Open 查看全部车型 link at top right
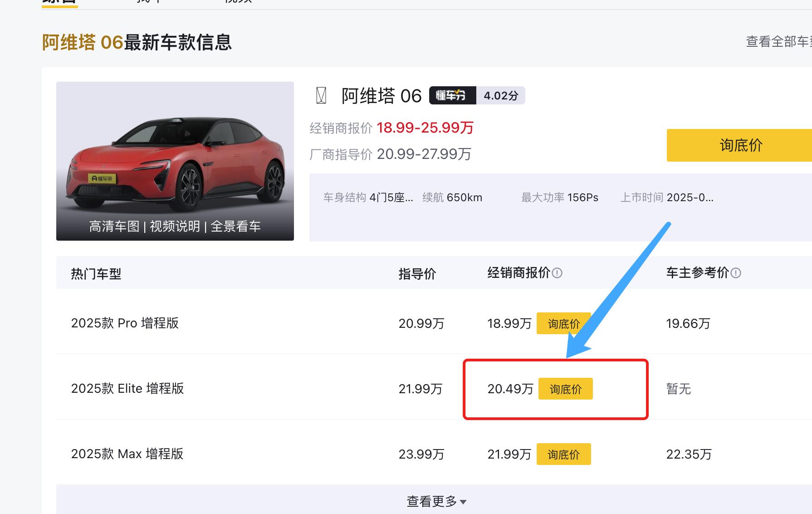The image size is (812, 514). click(778, 42)
